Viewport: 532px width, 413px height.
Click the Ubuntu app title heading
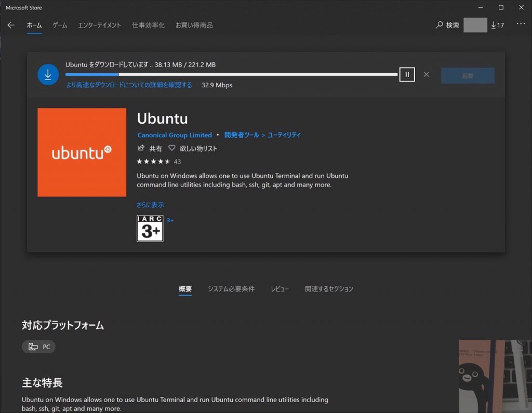coord(162,119)
